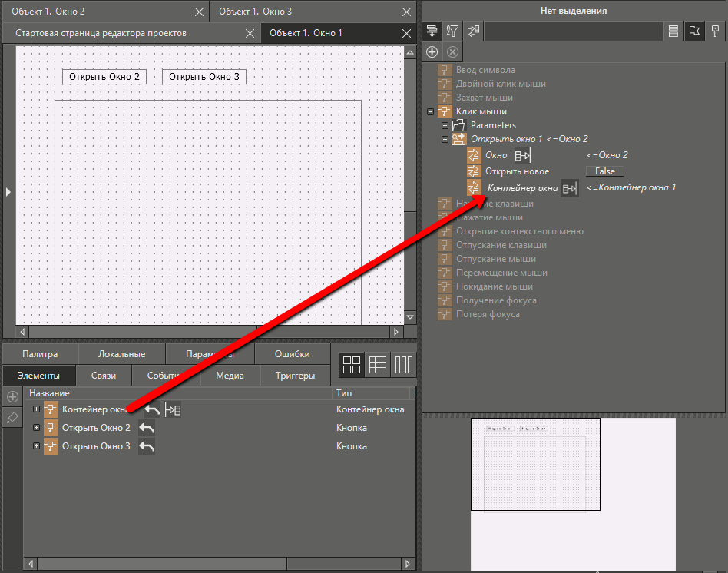Image resolution: width=728 pixels, height=573 pixels.
Task: Click the key icon in properties toolbar
Action: [715, 31]
